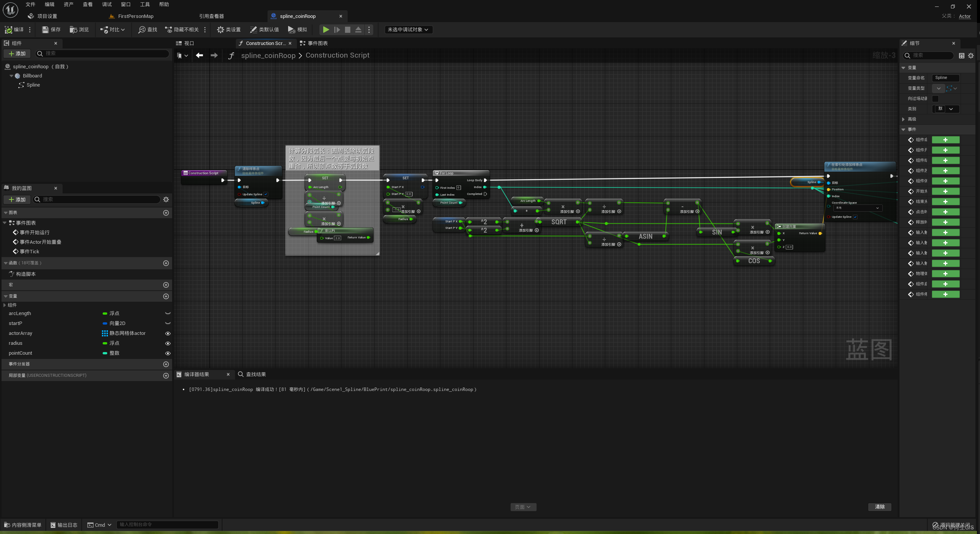Viewport: 980px width, 534px height.
Task: Click the components search field
Action: pos(102,53)
